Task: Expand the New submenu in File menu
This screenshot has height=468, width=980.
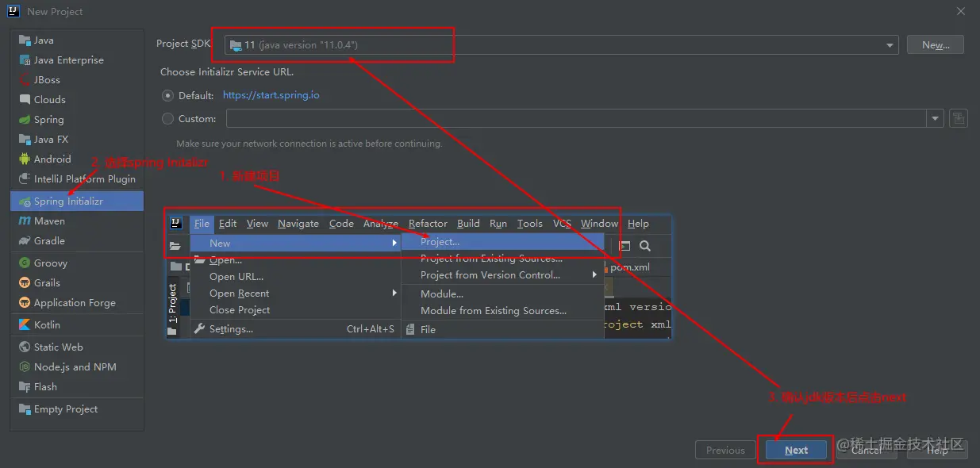Action: (x=295, y=244)
